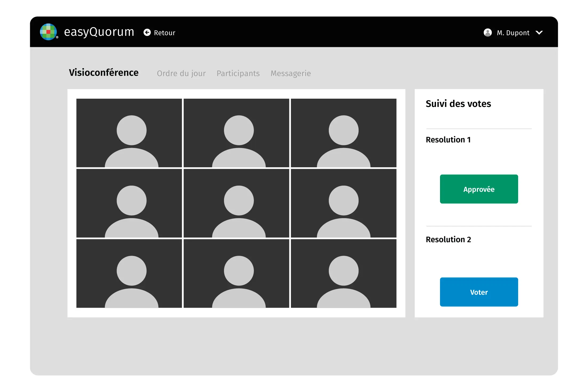Switch to the Messagerie tab
Viewport: 588px width, 392px height.
[x=290, y=73]
